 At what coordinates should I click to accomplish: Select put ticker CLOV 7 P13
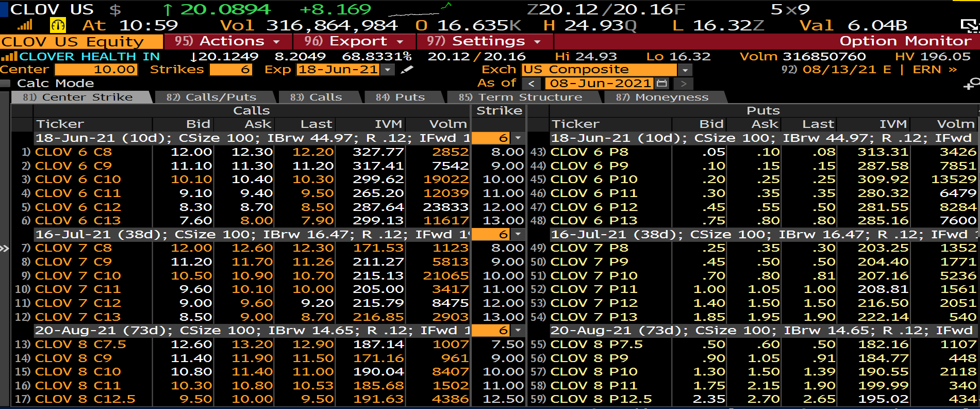pyautogui.click(x=594, y=317)
